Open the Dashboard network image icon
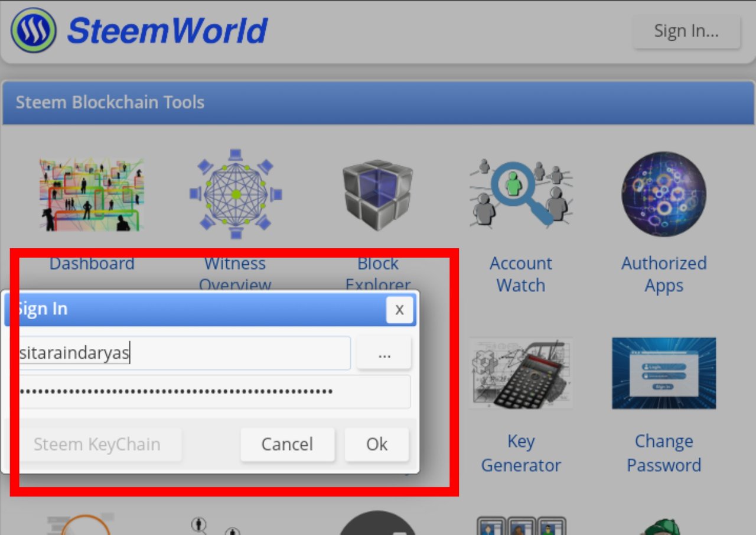Screen dimensions: 756x535 pyautogui.click(x=92, y=194)
